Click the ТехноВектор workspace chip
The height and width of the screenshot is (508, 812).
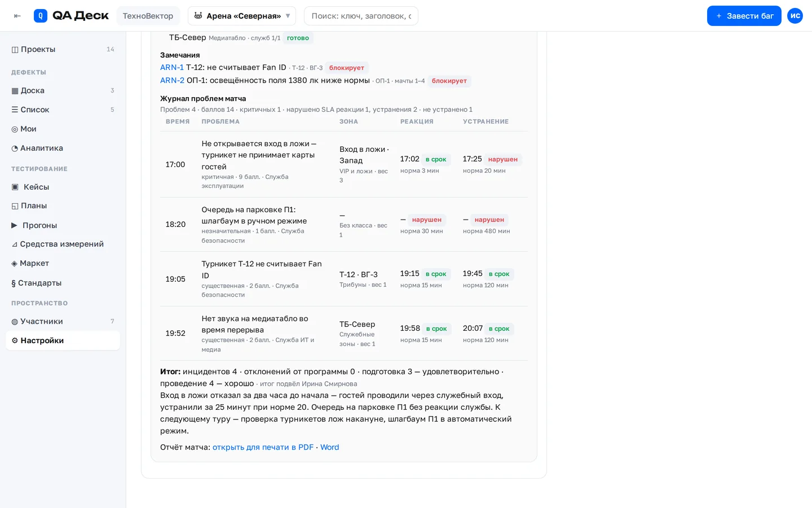click(x=148, y=16)
